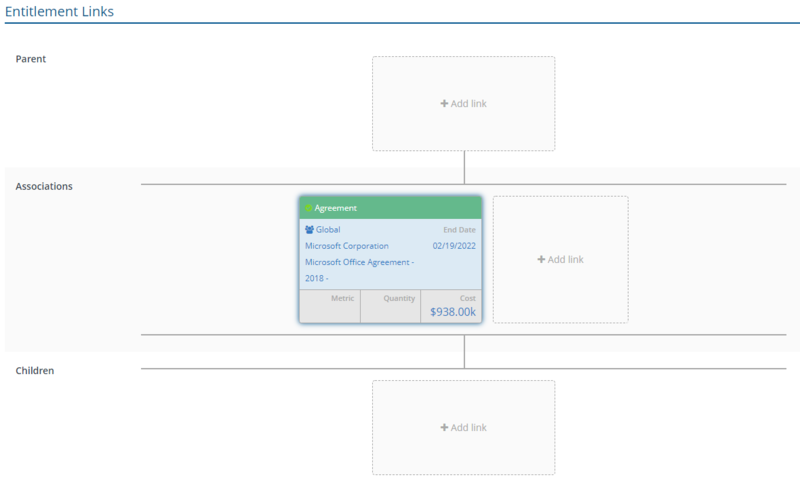800x490 pixels.
Task: Open the Microsoft Corporation link
Action: 347,246
